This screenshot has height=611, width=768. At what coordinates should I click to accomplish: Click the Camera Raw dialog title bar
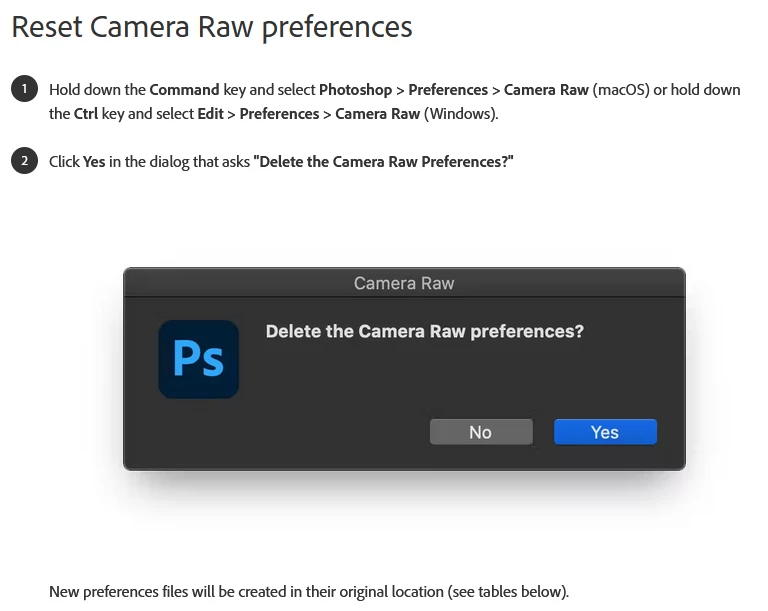coord(404,283)
